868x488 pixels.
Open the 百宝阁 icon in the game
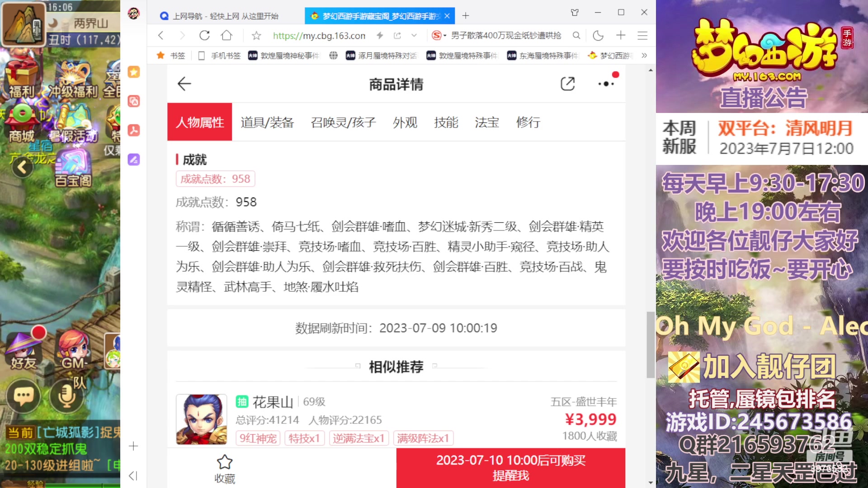pos(73,168)
